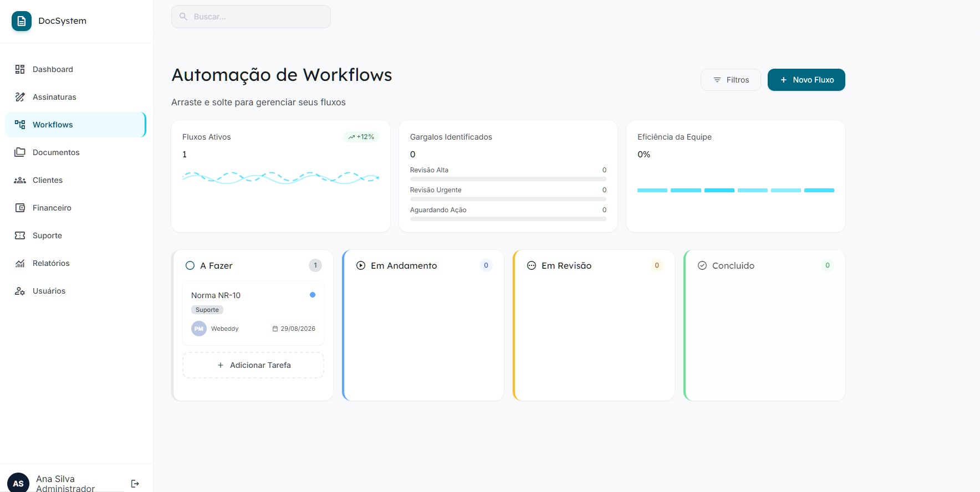
Task: Click the search magnifier icon
Action: click(x=183, y=17)
